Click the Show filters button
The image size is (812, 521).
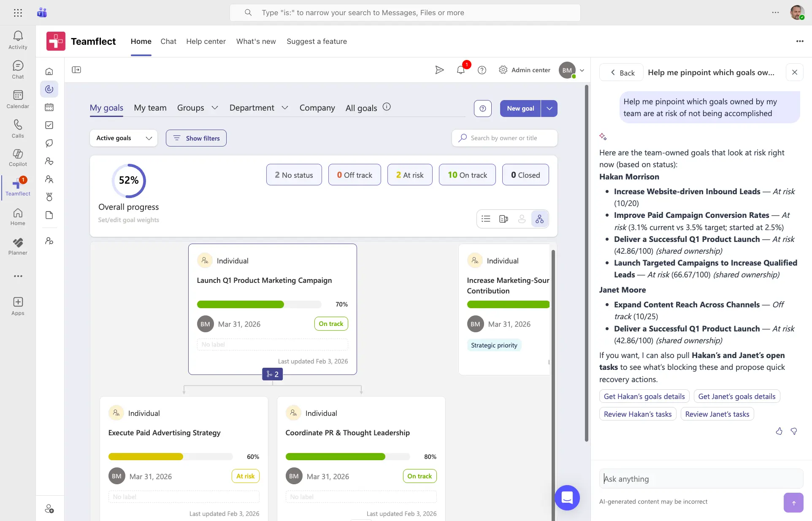196,138
